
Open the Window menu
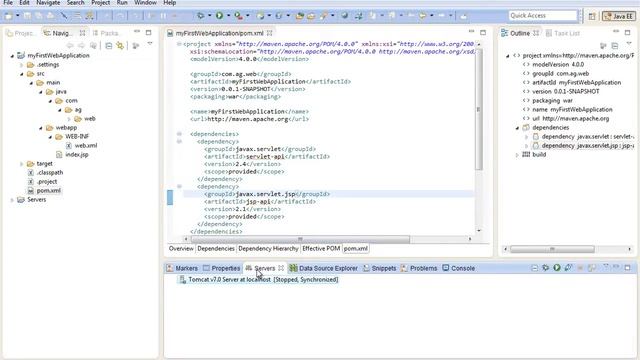145,3
